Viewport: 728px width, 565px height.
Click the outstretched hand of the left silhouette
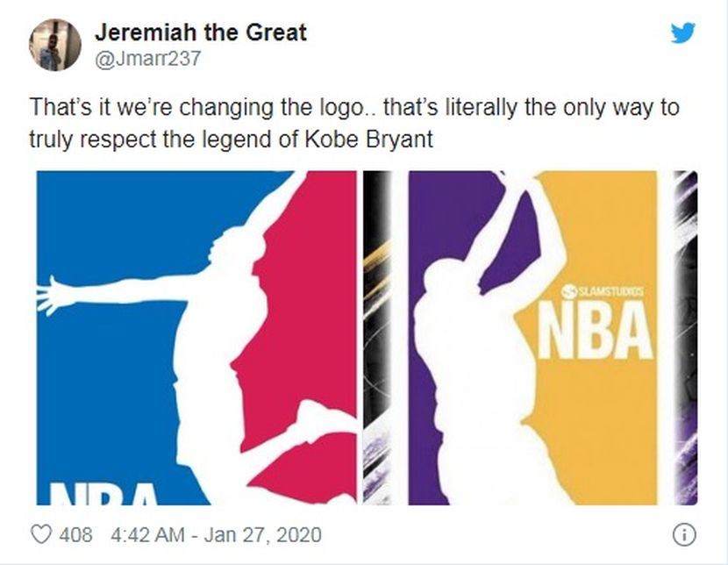click(x=52, y=296)
